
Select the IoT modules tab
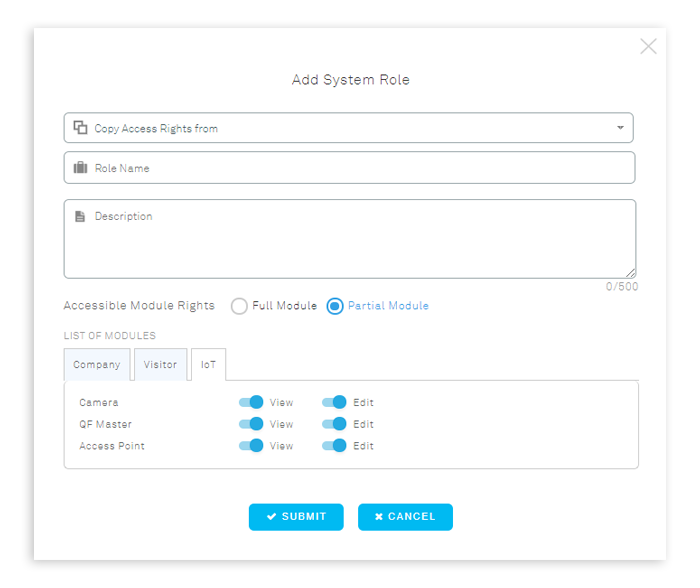[208, 365]
